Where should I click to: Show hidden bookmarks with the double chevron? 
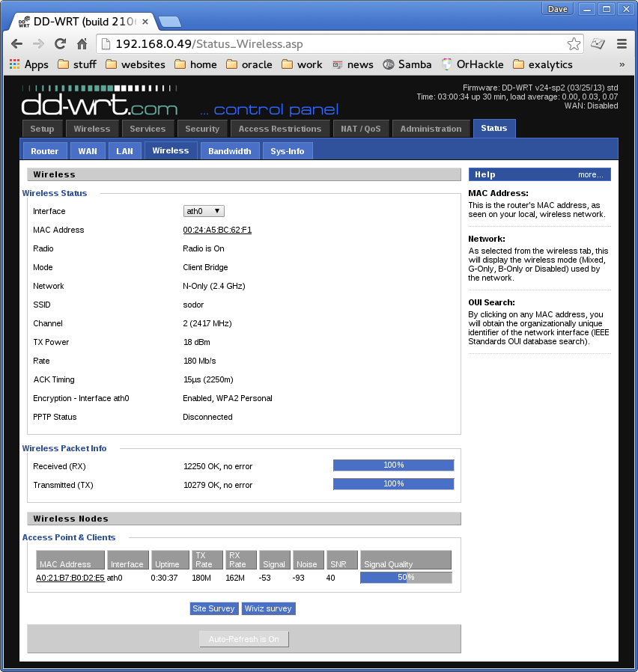(622, 64)
